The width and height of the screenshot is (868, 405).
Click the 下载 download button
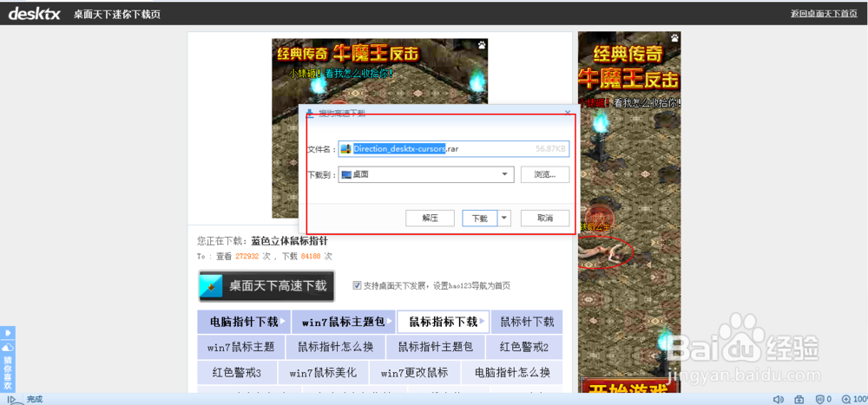479,218
